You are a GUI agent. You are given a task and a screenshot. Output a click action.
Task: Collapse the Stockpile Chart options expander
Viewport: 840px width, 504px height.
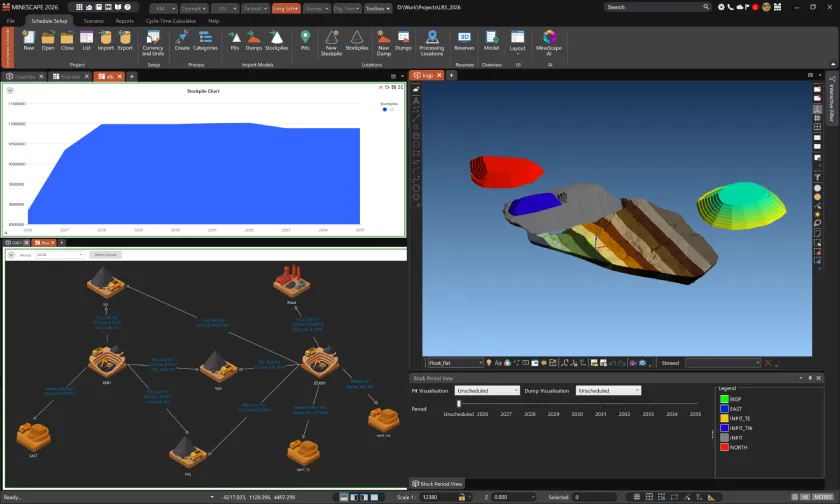click(x=10, y=90)
